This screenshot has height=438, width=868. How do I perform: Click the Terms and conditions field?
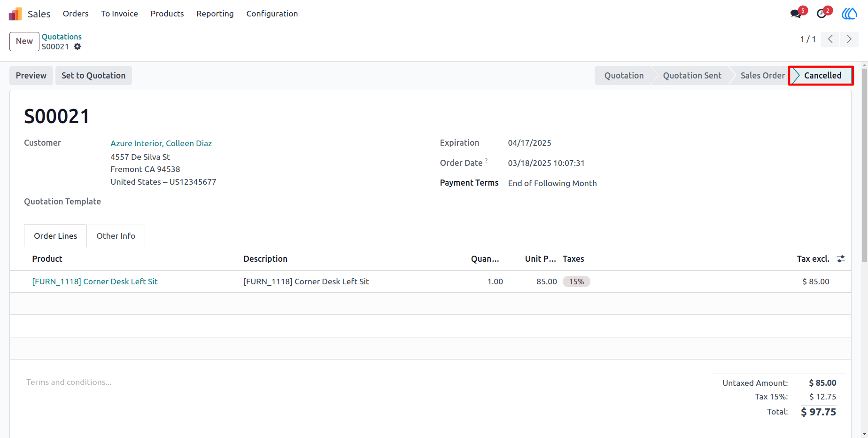click(69, 382)
